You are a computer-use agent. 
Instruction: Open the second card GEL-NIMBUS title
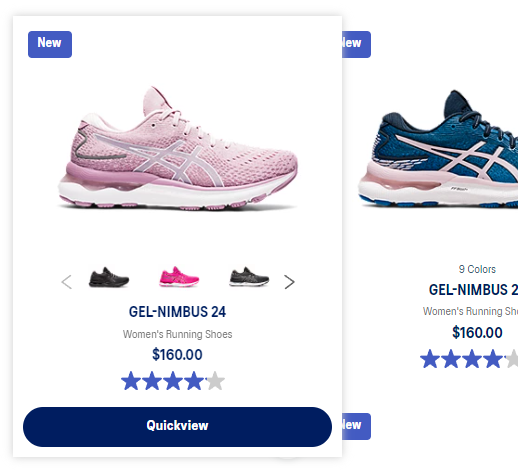473,290
